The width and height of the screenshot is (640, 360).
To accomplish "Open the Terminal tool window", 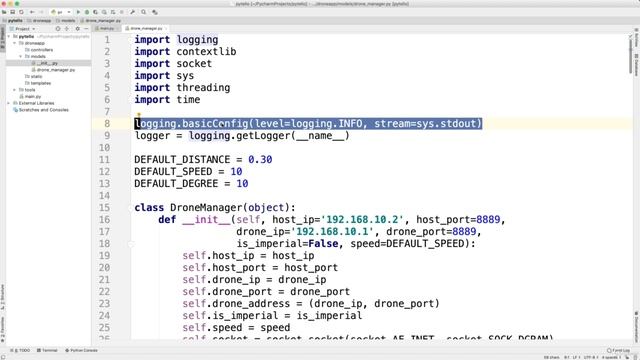I will (x=47, y=350).
